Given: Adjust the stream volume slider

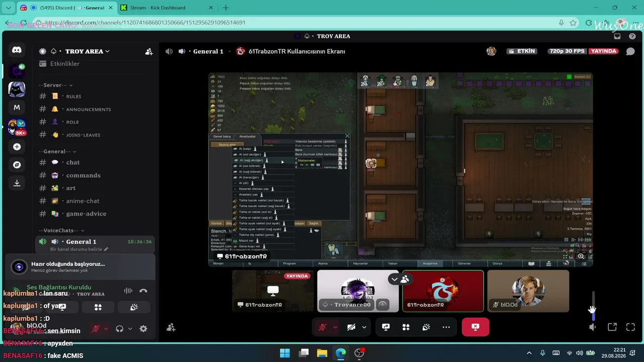Looking at the screenshot, I should 593,306.
